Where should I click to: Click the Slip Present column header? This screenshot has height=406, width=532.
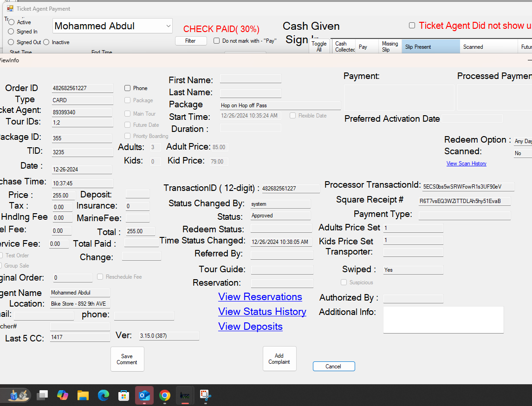point(430,47)
